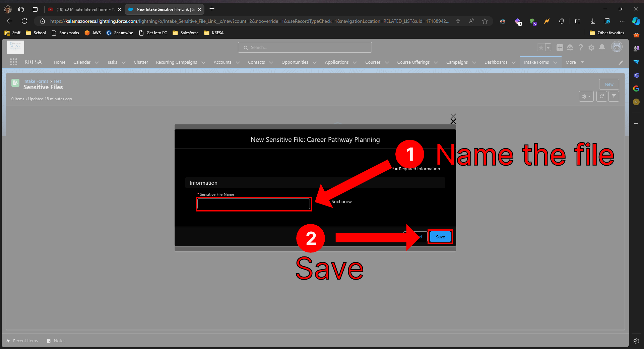Open the list filter funnel button
Viewport: 644px width, 349px height.
(614, 97)
